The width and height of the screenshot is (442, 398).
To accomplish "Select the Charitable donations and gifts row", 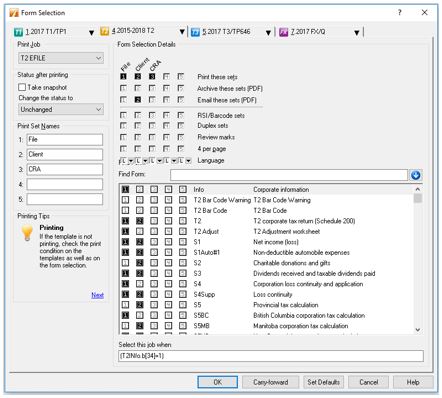I will [x=292, y=263].
